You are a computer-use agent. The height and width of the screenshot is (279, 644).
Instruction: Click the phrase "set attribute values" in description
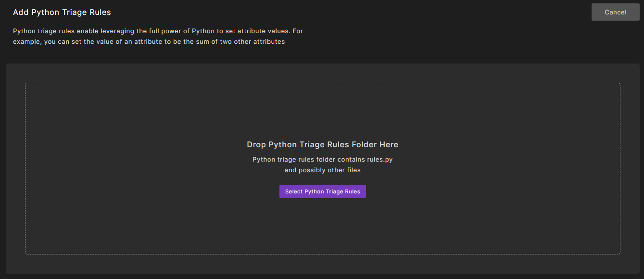point(257,31)
